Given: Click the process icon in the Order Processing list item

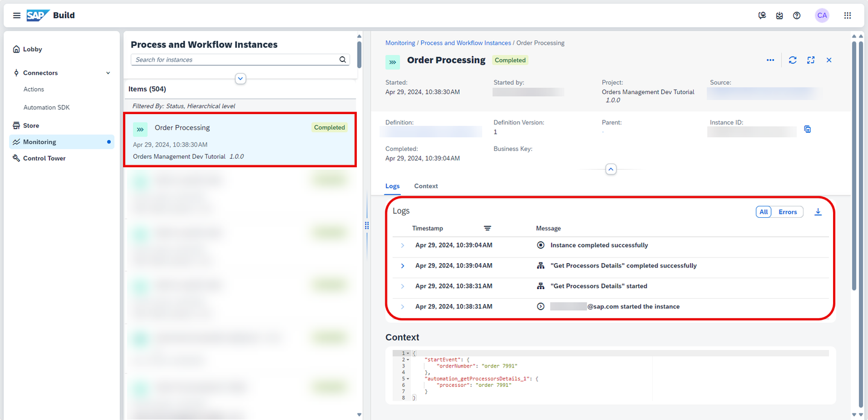Looking at the screenshot, I should pos(140,129).
